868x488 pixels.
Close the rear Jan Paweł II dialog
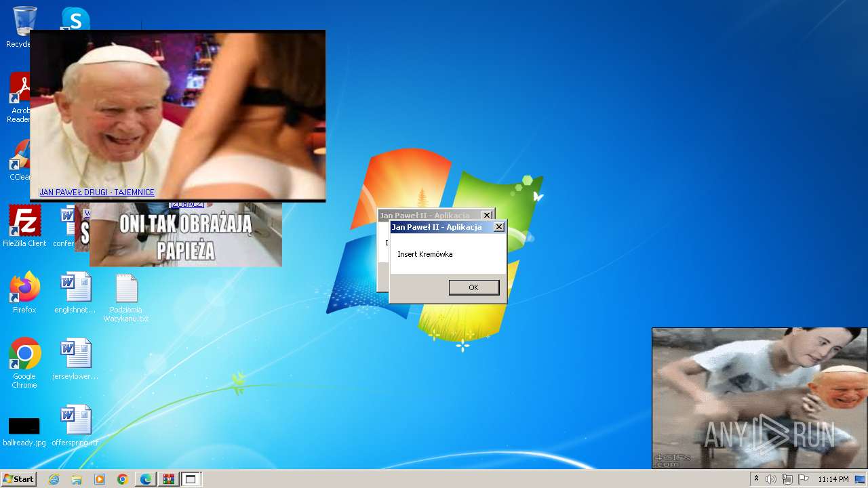(487, 216)
